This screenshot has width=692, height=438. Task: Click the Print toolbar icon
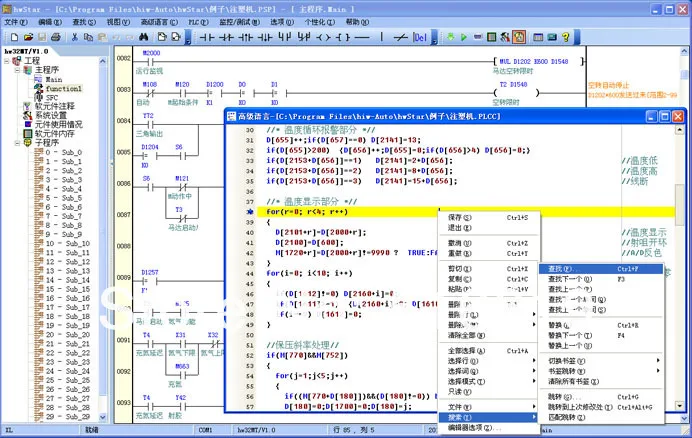tap(56, 38)
